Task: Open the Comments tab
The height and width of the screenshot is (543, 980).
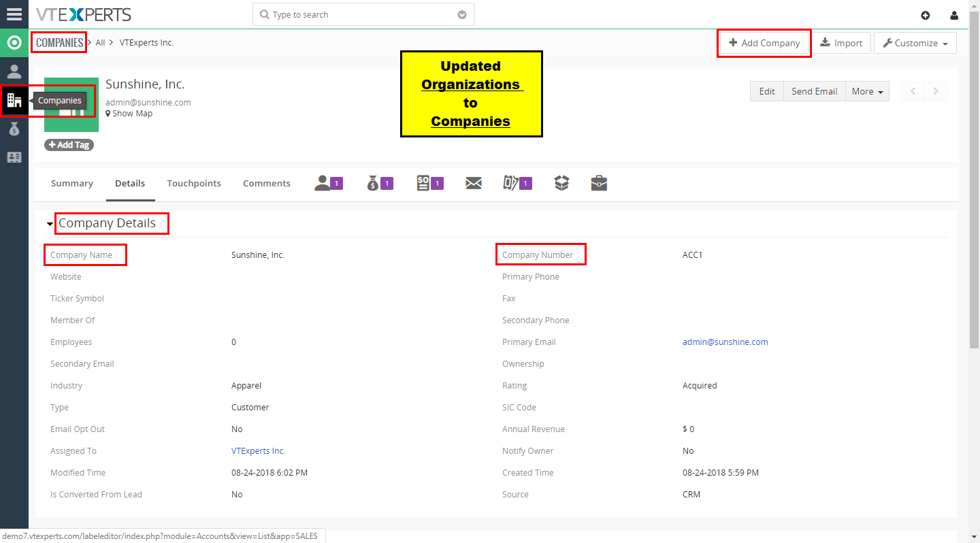Action: click(267, 184)
